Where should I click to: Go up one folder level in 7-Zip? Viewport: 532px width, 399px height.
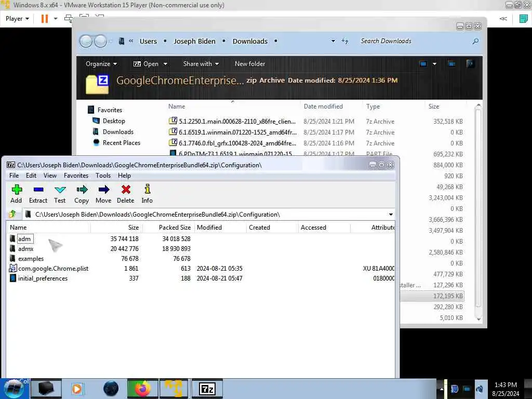[12, 214]
